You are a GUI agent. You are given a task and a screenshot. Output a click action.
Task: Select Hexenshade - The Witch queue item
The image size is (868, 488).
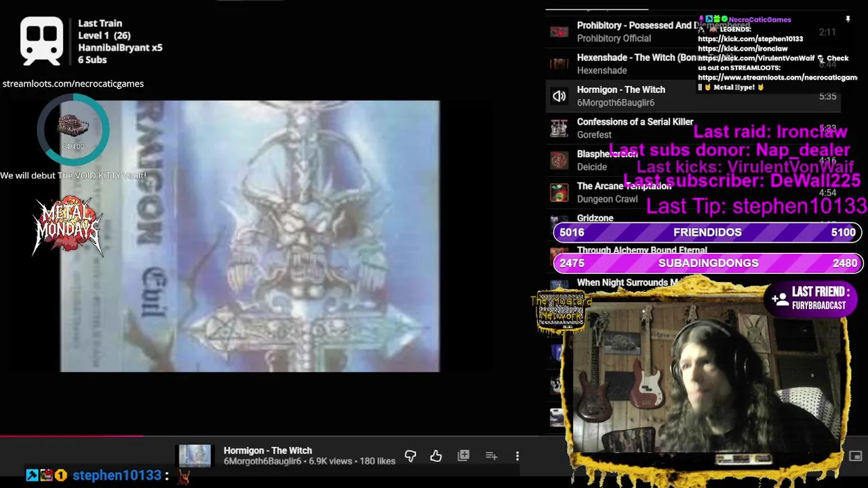pyautogui.click(x=693, y=64)
